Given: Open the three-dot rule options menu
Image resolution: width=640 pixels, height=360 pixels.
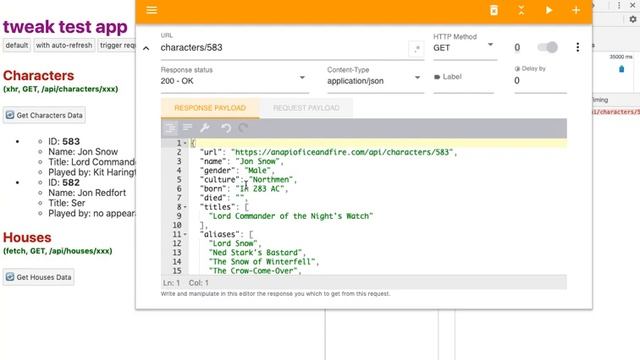Looking at the screenshot, I should pos(578,47).
